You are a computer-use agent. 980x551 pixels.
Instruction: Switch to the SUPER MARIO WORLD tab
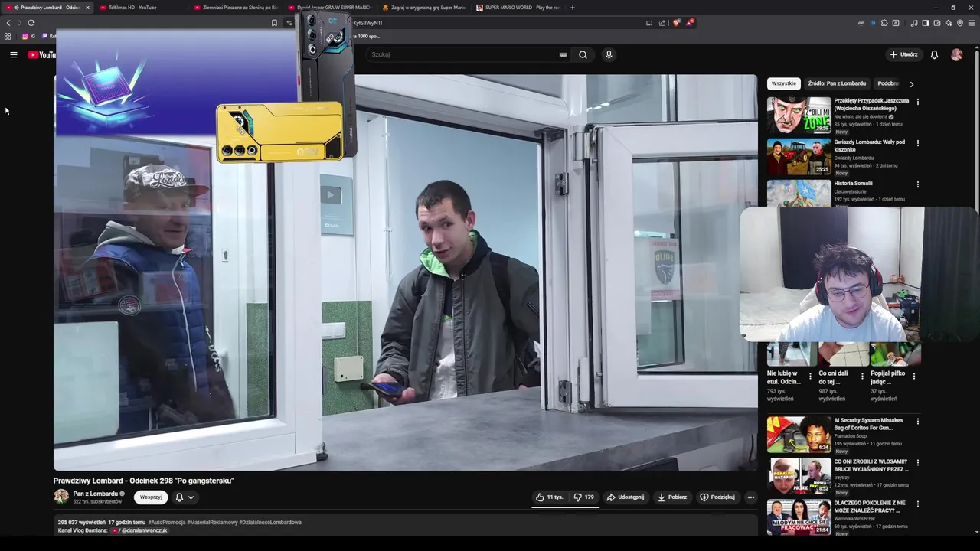coord(518,8)
